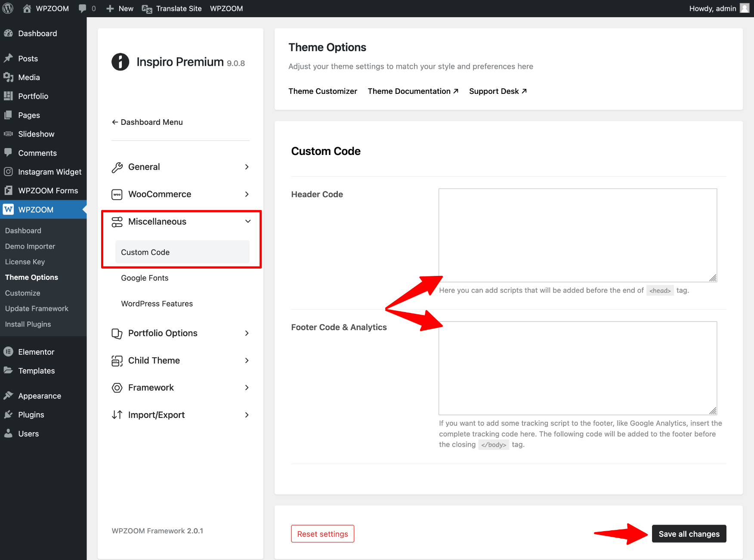The height and width of the screenshot is (560, 754).
Task: Expand the Portfolio Options section
Action: click(x=180, y=333)
